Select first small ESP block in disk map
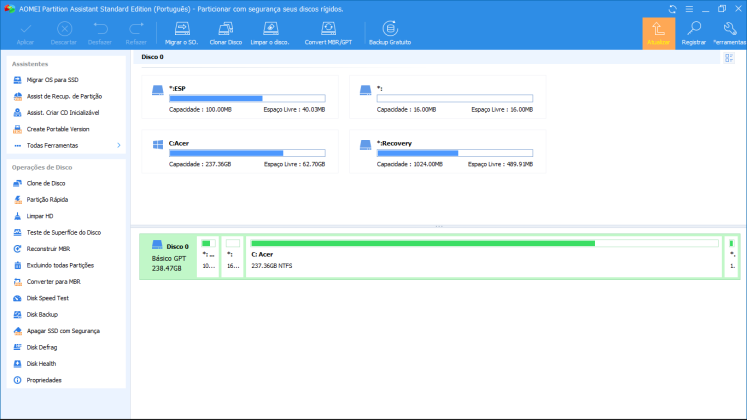The width and height of the screenshot is (747, 420). (208, 257)
